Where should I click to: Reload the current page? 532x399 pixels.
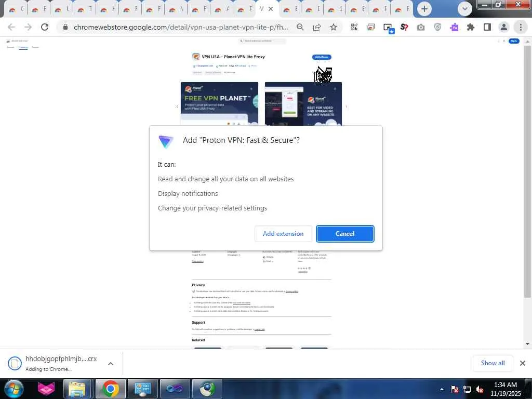pos(45,27)
